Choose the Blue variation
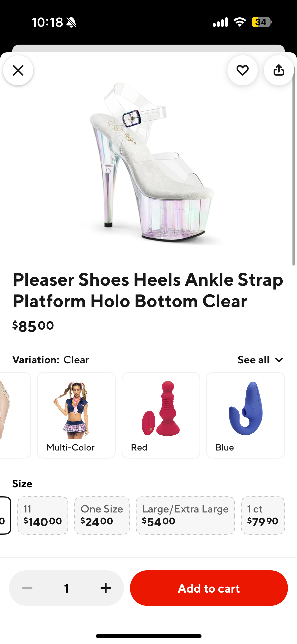The height and width of the screenshot is (644, 297). point(246,415)
